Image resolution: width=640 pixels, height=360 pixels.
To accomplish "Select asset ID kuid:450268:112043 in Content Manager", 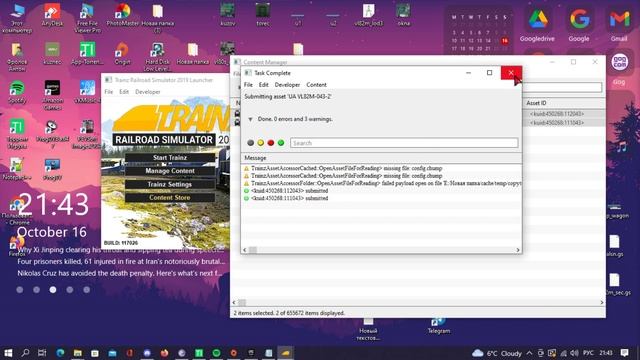I will pos(557,114).
